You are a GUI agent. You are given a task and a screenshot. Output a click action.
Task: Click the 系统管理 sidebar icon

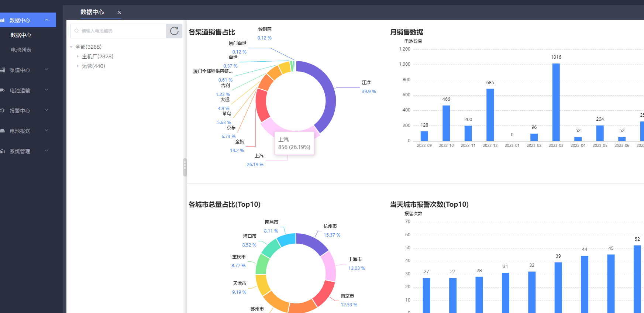(2, 151)
